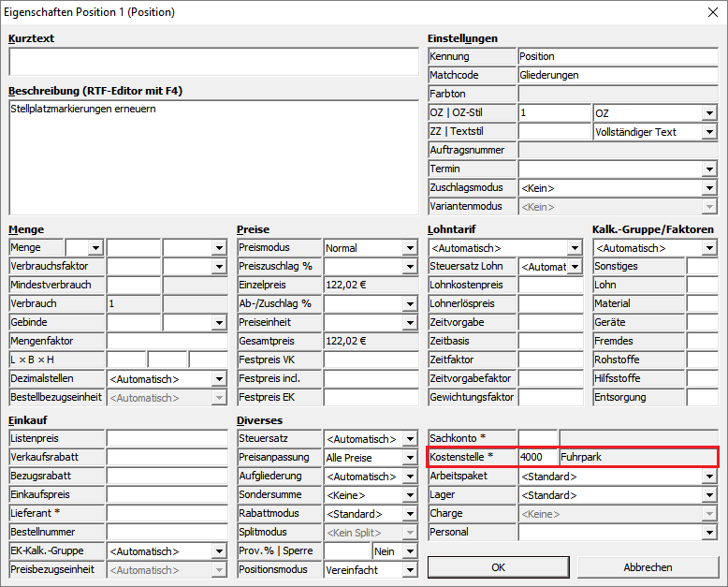This screenshot has width=728, height=587.
Task: Expand the Zuschlagsmodus dropdown
Action: click(x=709, y=188)
